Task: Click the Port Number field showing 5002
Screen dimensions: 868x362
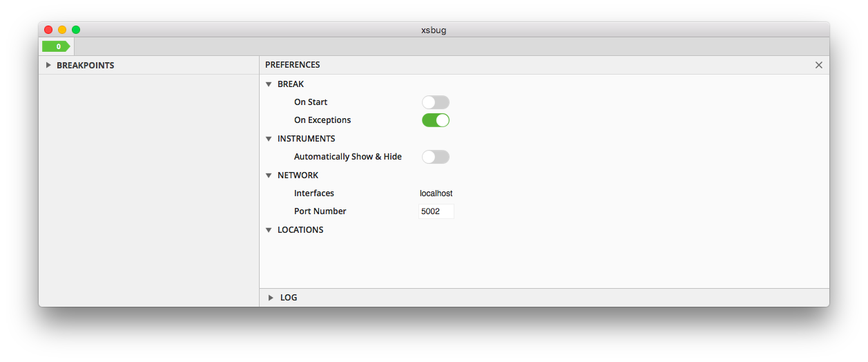Action: (436, 211)
